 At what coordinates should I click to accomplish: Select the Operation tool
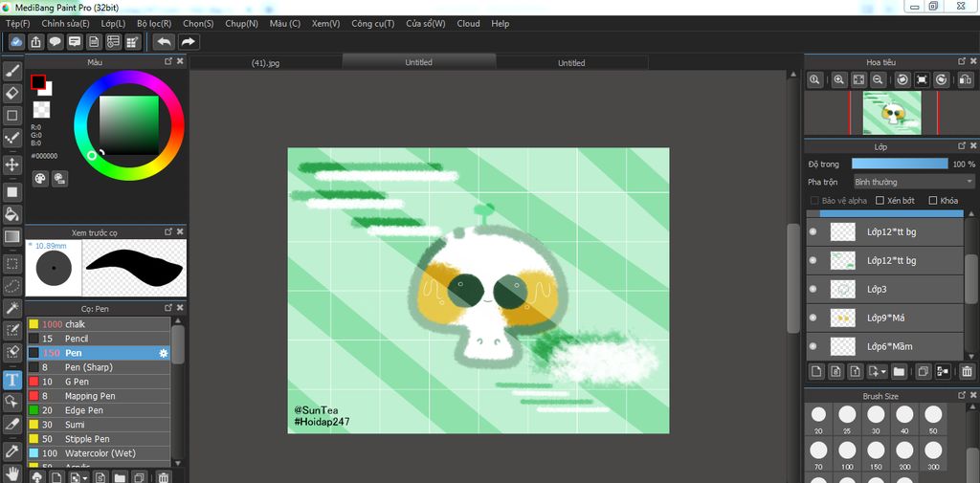tap(11, 401)
